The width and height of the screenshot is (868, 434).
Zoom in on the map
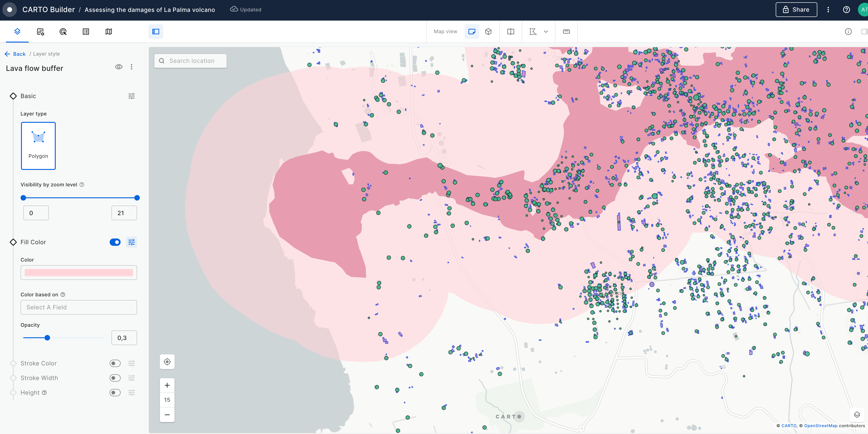tap(167, 385)
